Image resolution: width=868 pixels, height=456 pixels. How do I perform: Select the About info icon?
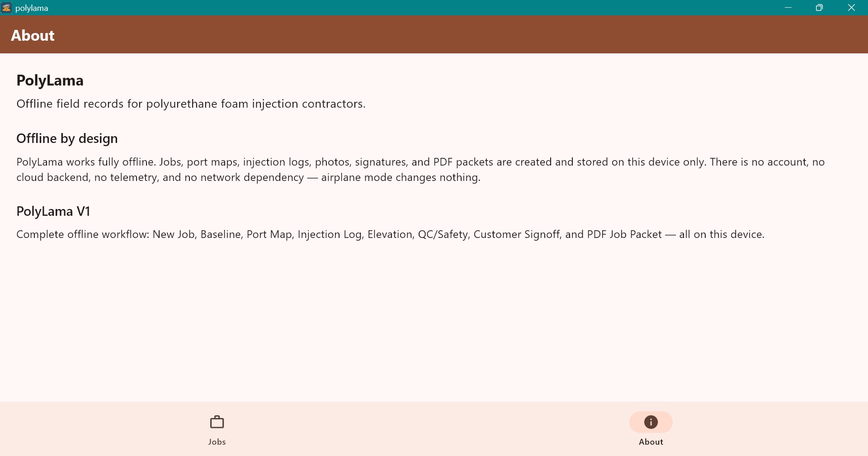tap(651, 422)
